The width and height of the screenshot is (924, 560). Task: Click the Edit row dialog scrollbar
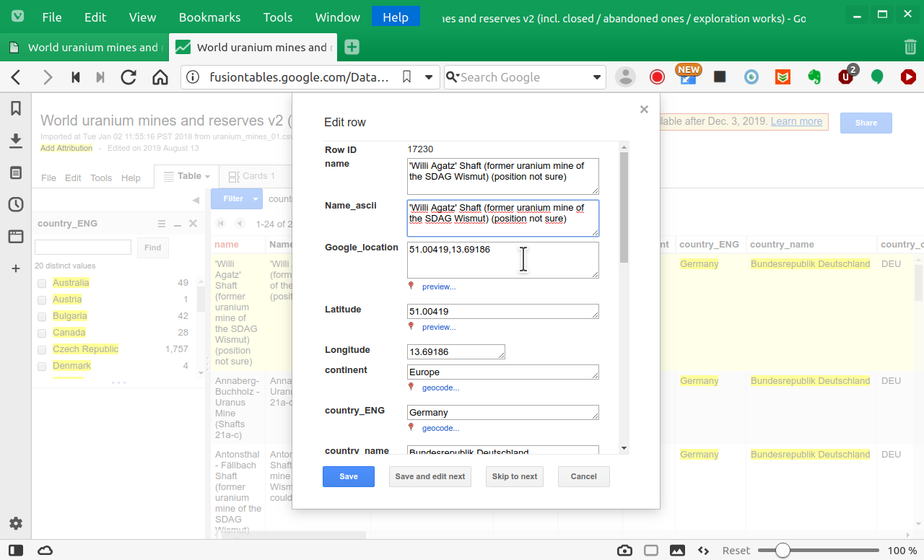coord(624,208)
